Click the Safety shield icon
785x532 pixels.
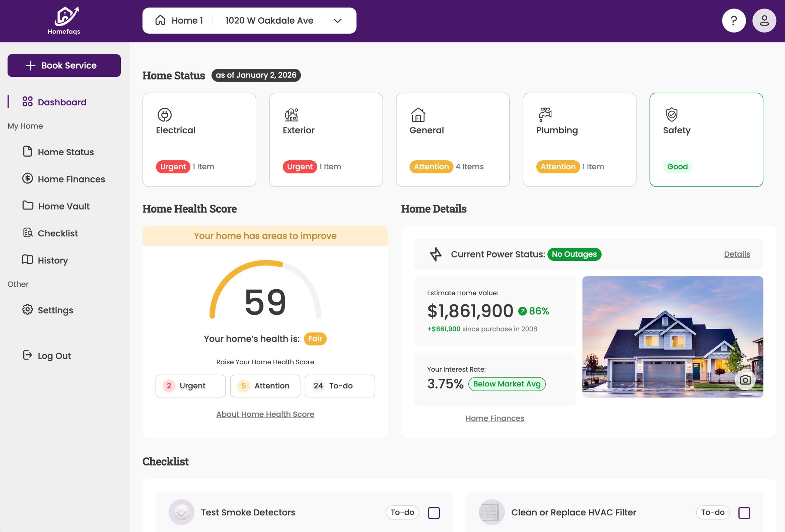[672, 115]
